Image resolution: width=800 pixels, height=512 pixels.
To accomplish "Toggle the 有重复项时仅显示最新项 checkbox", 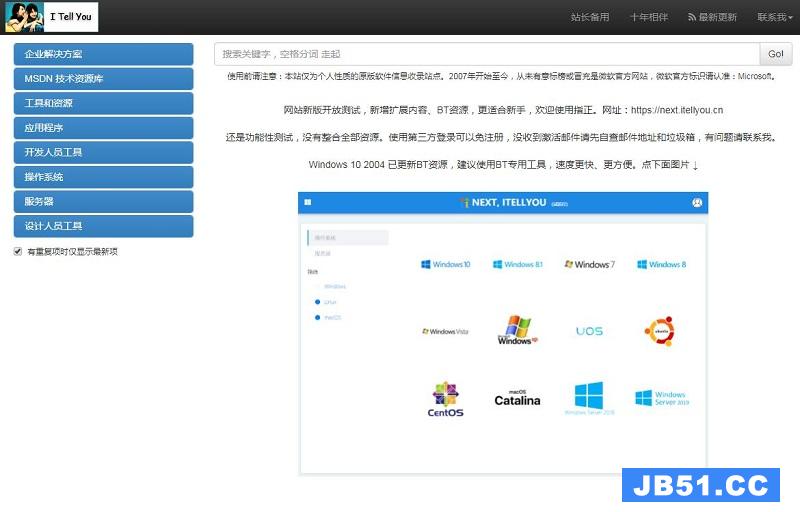I will coord(18,252).
